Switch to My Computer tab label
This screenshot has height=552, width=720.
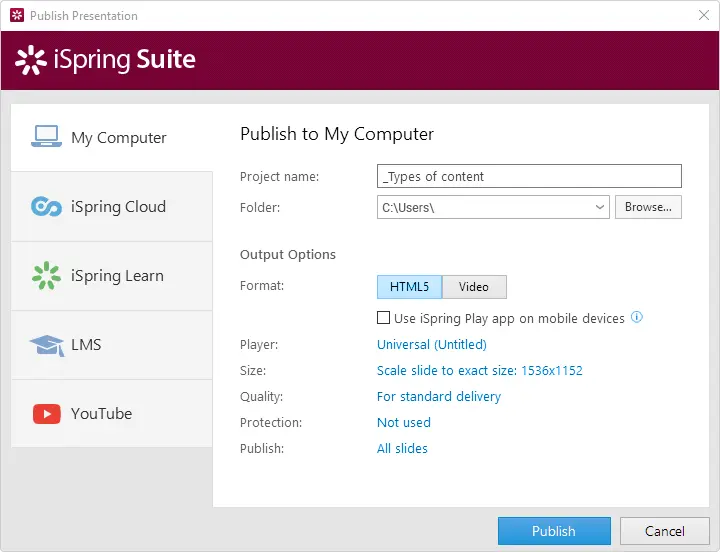[x=119, y=137]
